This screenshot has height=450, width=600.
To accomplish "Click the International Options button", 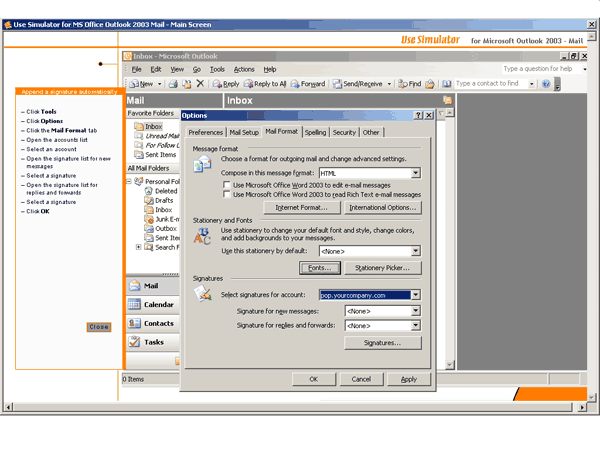I will coord(383,208).
